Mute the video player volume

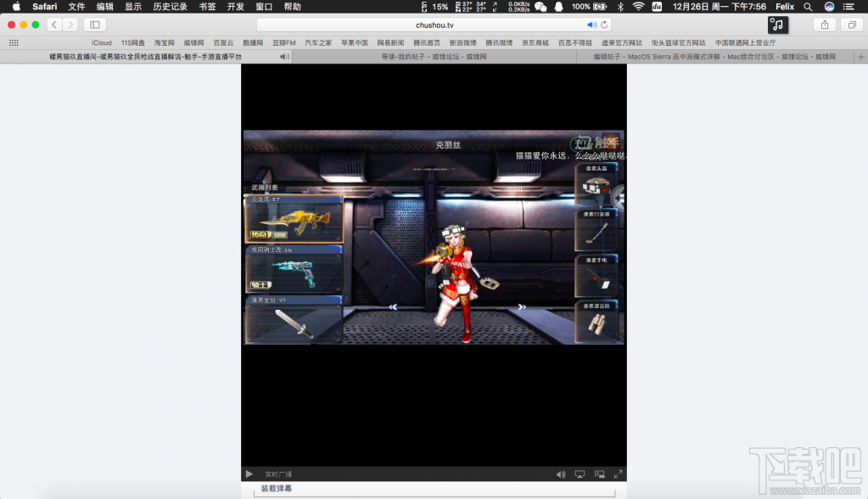click(561, 474)
